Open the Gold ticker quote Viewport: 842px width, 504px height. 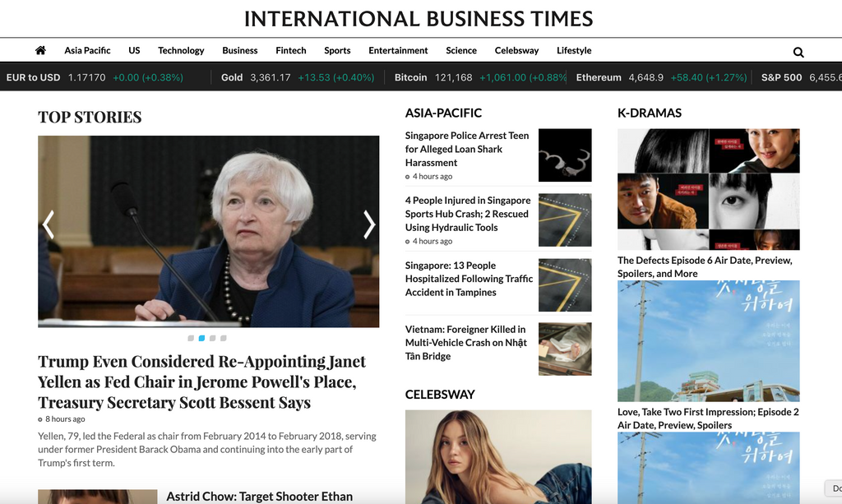click(x=298, y=77)
